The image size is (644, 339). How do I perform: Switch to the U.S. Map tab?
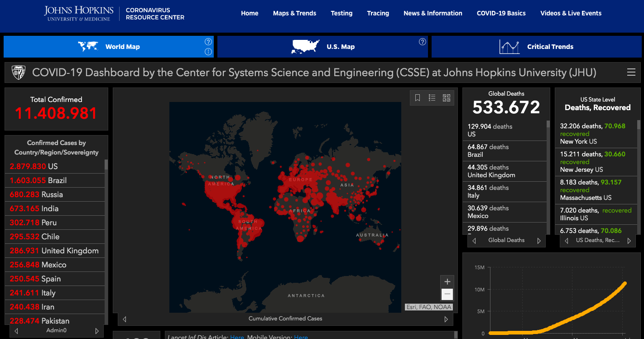coord(322,47)
